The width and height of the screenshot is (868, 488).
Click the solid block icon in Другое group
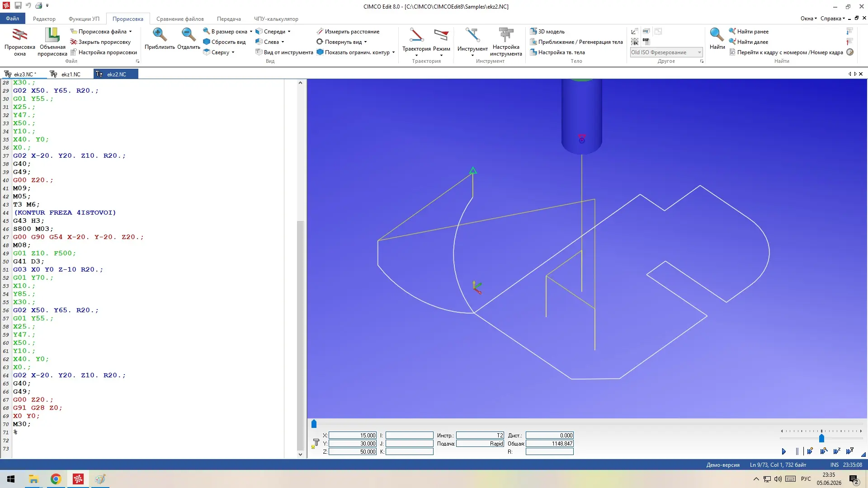646,31
